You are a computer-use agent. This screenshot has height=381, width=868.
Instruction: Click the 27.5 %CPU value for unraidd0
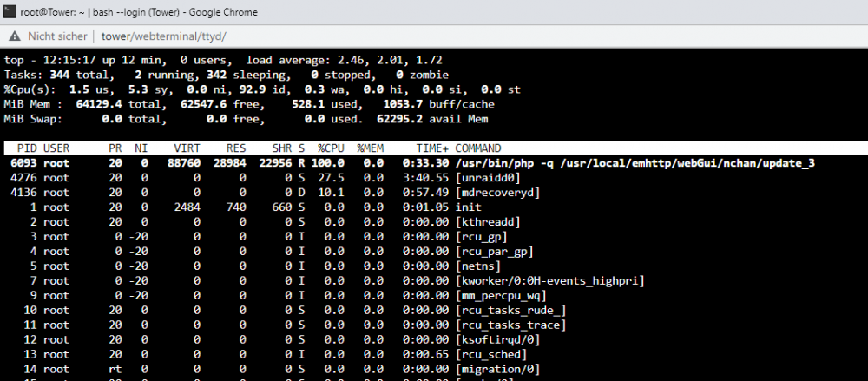tap(331, 178)
